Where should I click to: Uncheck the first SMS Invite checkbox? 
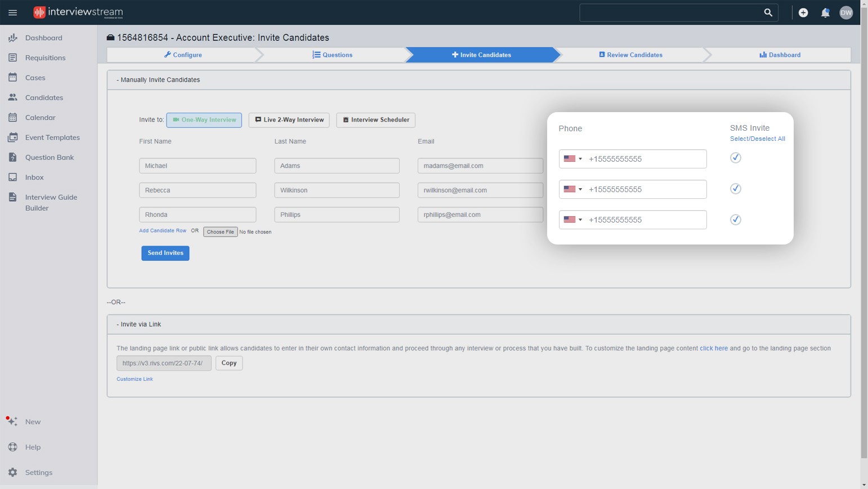(735, 158)
